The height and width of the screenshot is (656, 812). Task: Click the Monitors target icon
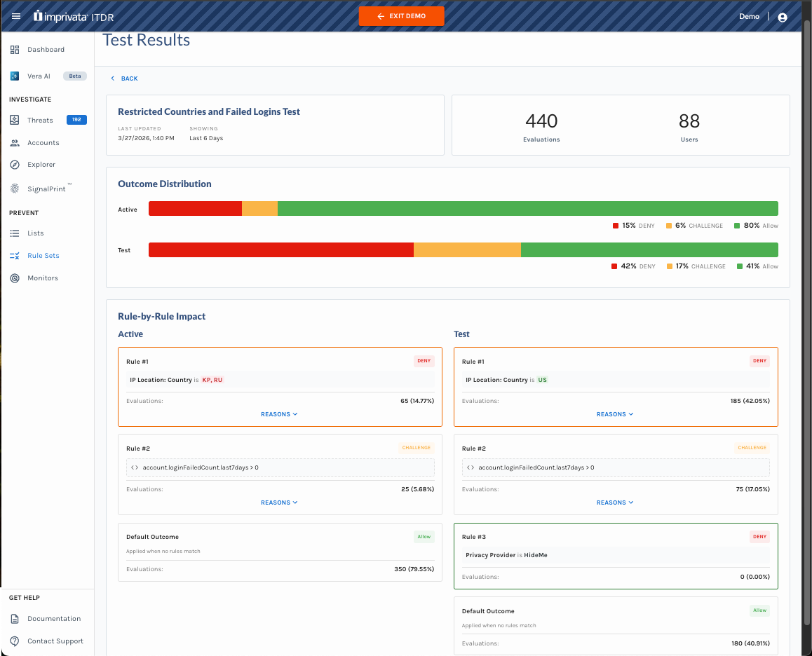coord(15,278)
